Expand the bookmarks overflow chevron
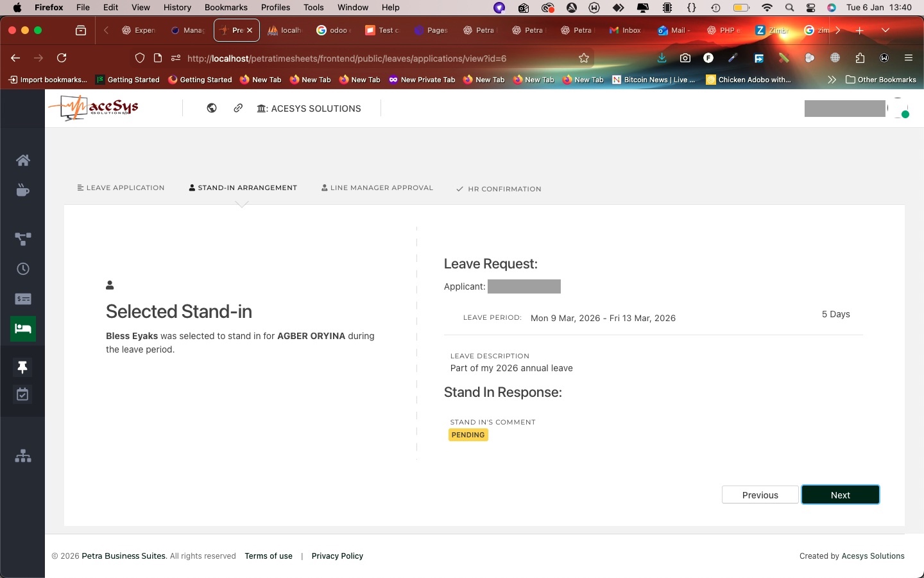 tap(832, 80)
